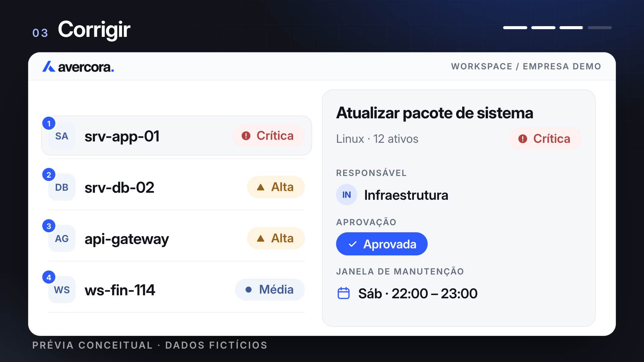Select the srv-db-02 row
The height and width of the screenshot is (362, 644).
pyautogui.click(x=176, y=187)
